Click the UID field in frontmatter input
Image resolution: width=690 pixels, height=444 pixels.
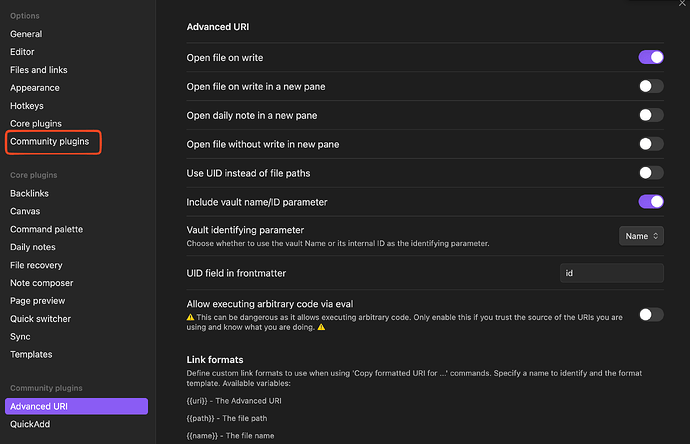611,273
